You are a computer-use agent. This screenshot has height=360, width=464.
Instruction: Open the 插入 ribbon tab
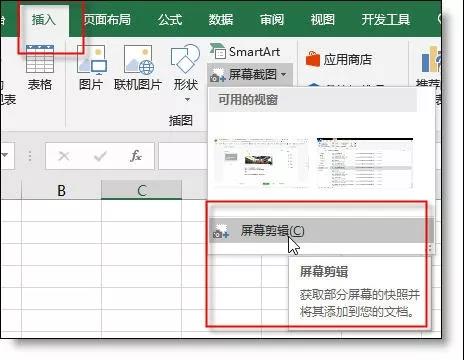[x=44, y=20]
